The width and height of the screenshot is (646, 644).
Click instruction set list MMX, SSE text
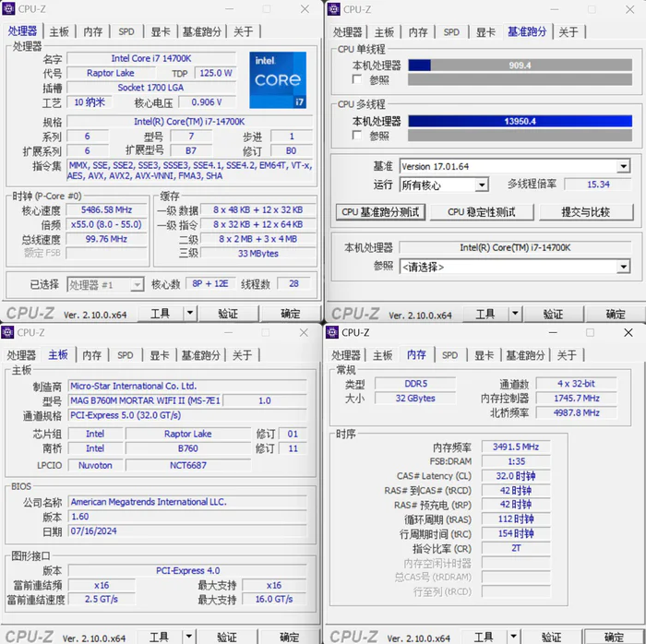(189, 171)
